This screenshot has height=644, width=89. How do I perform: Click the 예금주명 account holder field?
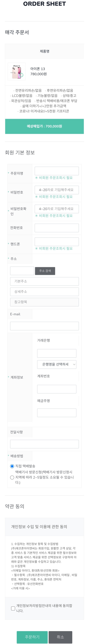click(57, 413)
